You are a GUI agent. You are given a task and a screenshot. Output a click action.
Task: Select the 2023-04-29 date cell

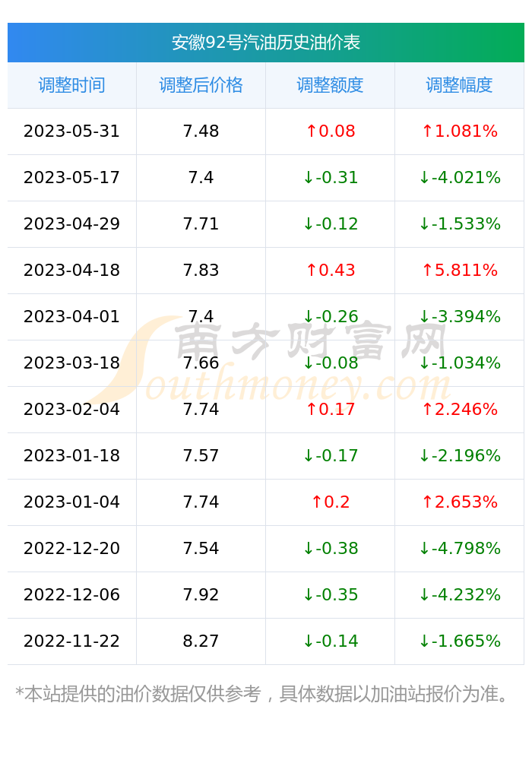71,224
